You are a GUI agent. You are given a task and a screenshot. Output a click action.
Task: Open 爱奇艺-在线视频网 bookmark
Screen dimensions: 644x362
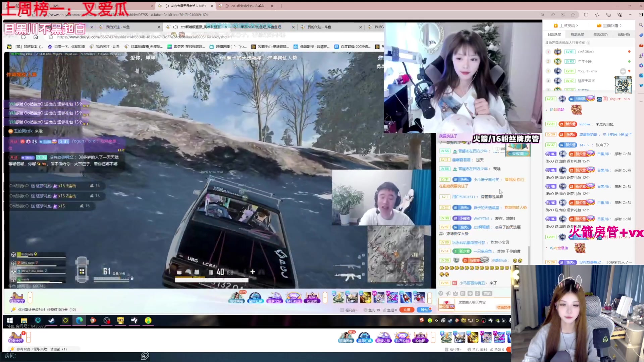(x=186, y=47)
